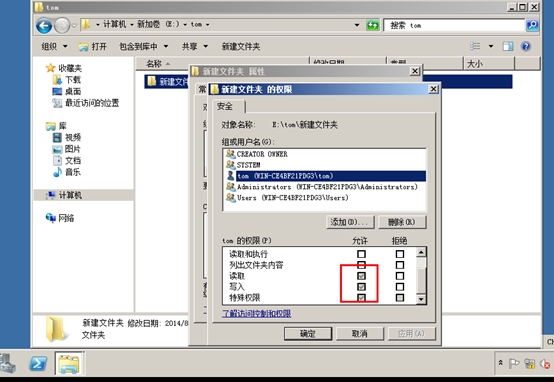
Task: Allow Read & execute for tom
Action: pos(361,254)
